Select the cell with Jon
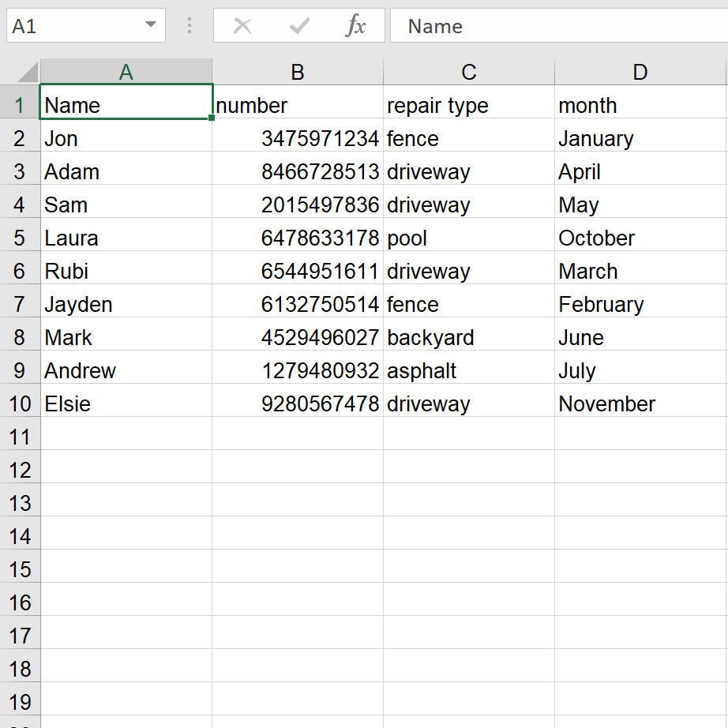 pos(126,135)
